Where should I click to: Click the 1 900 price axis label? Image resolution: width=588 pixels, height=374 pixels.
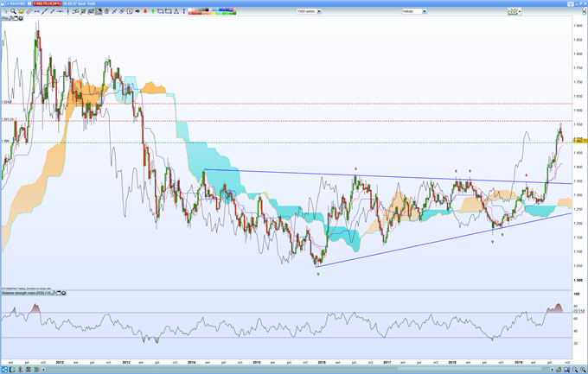[x=578, y=26]
